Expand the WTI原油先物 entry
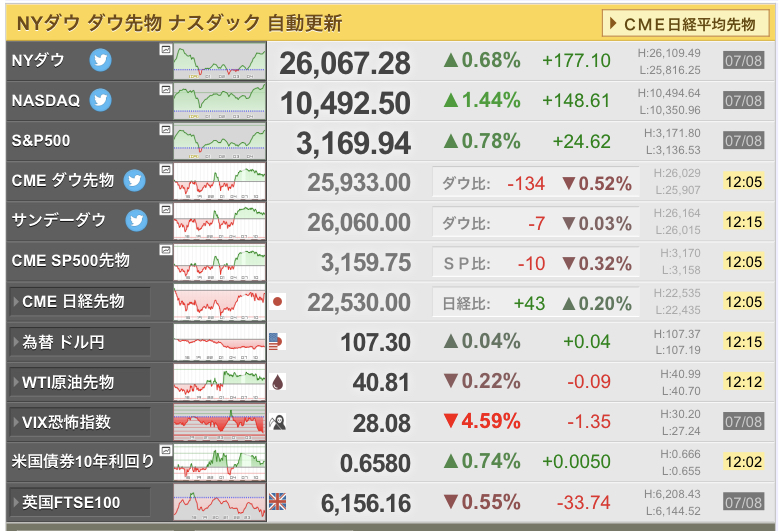780x531 pixels. pyautogui.click(x=80, y=382)
